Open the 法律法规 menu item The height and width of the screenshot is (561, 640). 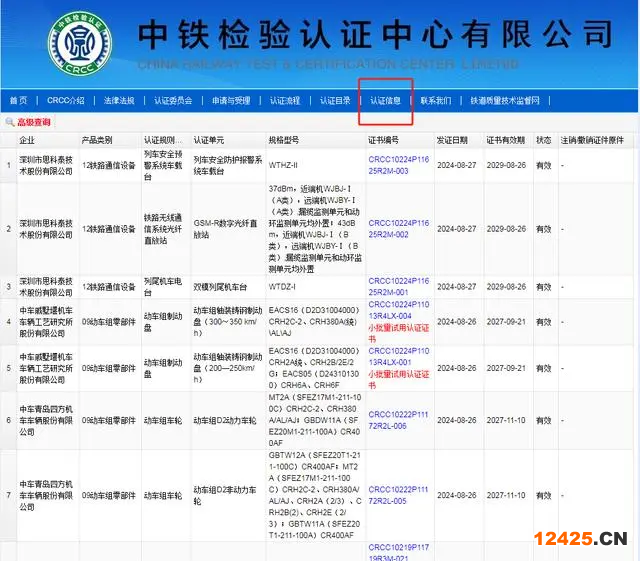[119, 100]
